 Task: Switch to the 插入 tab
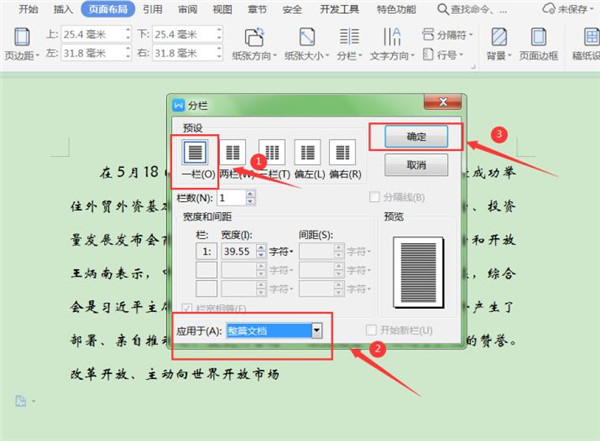click(x=63, y=9)
